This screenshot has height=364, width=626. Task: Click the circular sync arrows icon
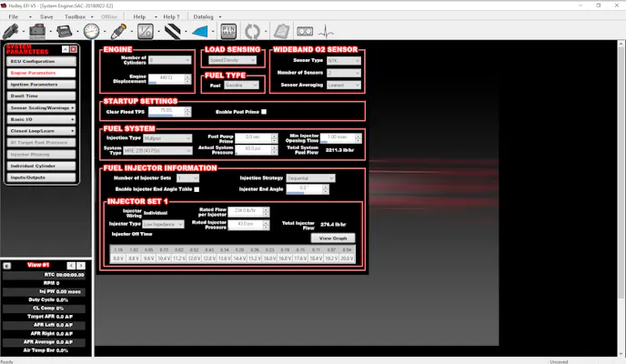[251, 31]
